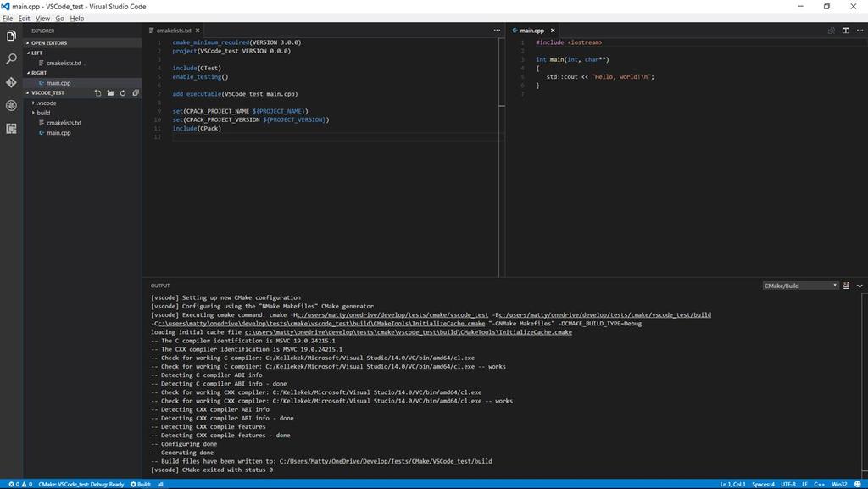The width and height of the screenshot is (868, 489).
Task: Hide the output panel with the chevron
Action: 860,286
